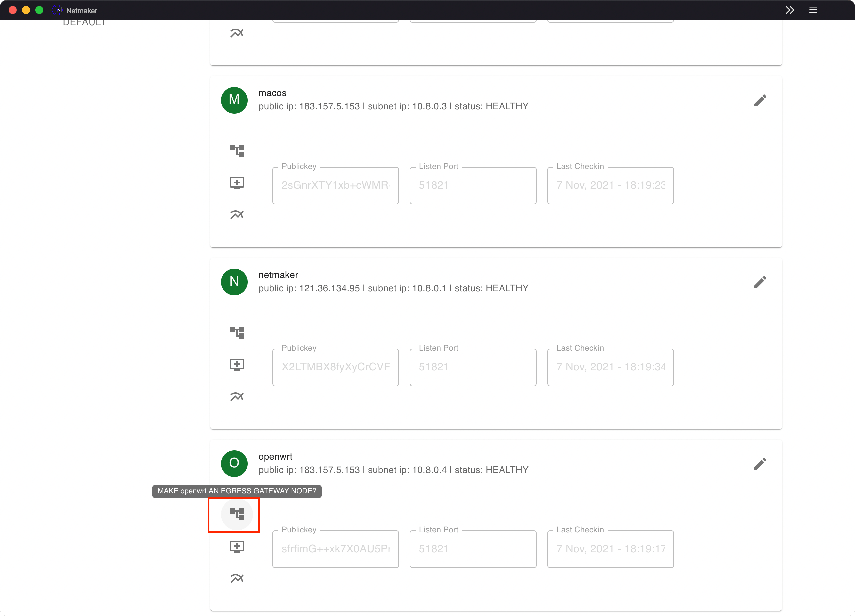Screen dimensions: 855x616
Task: Click the Listen Port field of the openwrt node
Action: click(473, 549)
